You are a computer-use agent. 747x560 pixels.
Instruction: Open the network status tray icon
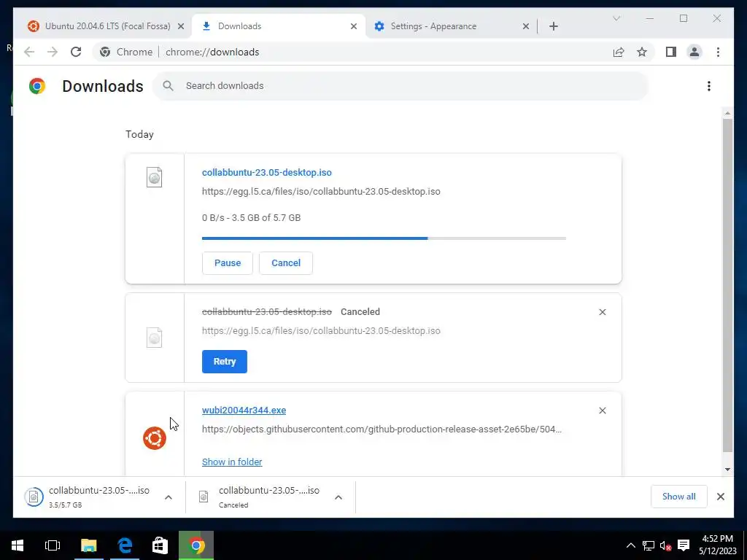pyautogui.click(x=649, y=545)
